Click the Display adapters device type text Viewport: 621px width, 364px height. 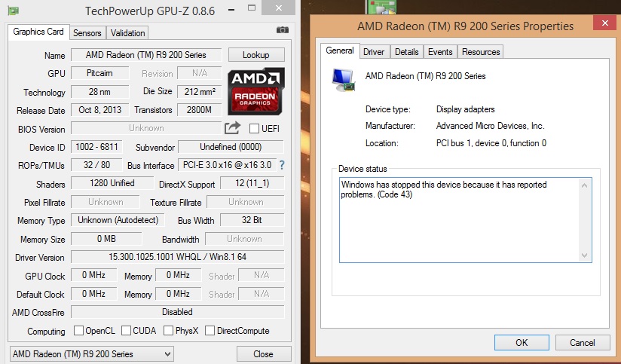pos(465,109)
